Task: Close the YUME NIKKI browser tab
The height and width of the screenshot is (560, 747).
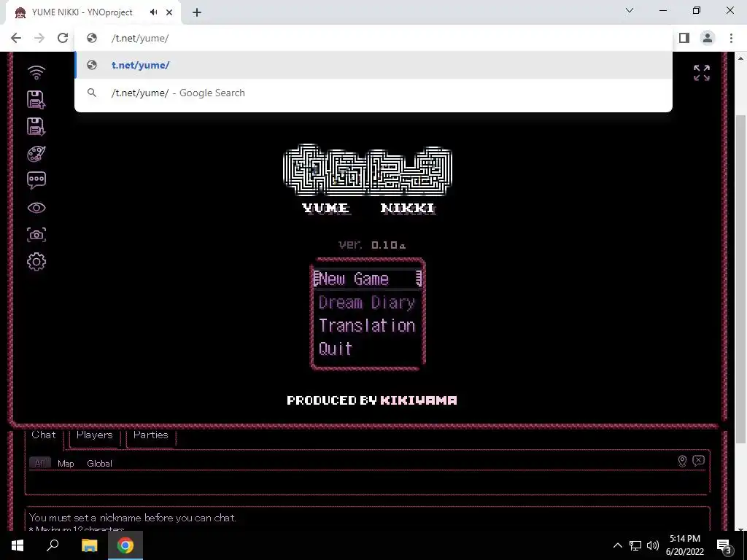Action: tap(169, 12)
